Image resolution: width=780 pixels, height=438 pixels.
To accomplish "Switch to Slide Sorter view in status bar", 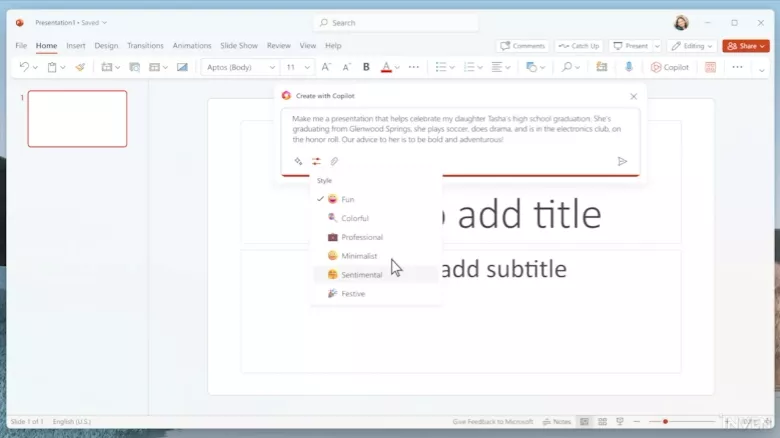I will [602, 422].
